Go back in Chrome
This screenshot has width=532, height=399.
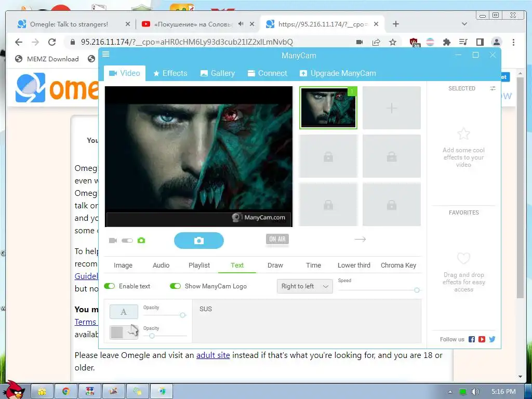tap(19, 42)
